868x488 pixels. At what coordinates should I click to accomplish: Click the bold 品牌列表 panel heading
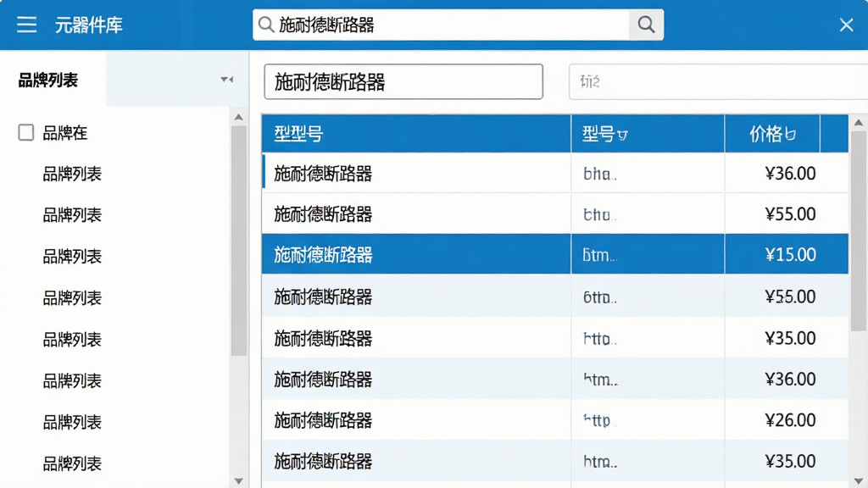click(48, 80)
